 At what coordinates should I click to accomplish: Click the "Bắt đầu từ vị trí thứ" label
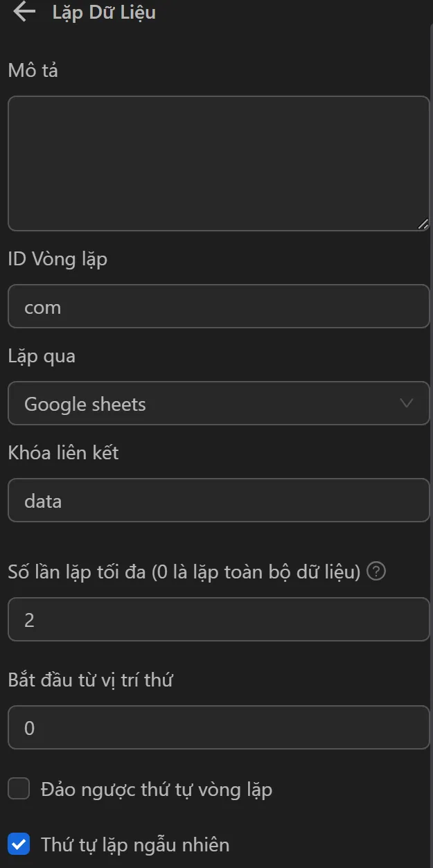90,680
